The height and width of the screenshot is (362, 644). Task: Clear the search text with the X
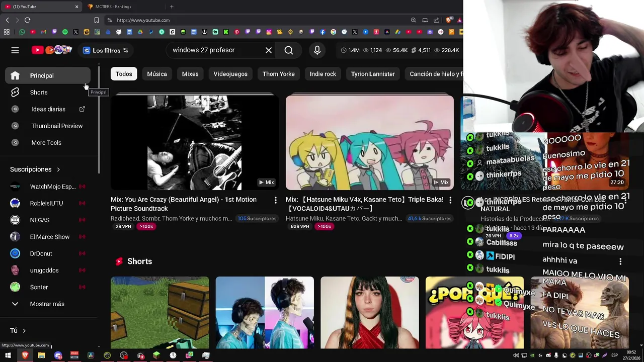(269, 50)
